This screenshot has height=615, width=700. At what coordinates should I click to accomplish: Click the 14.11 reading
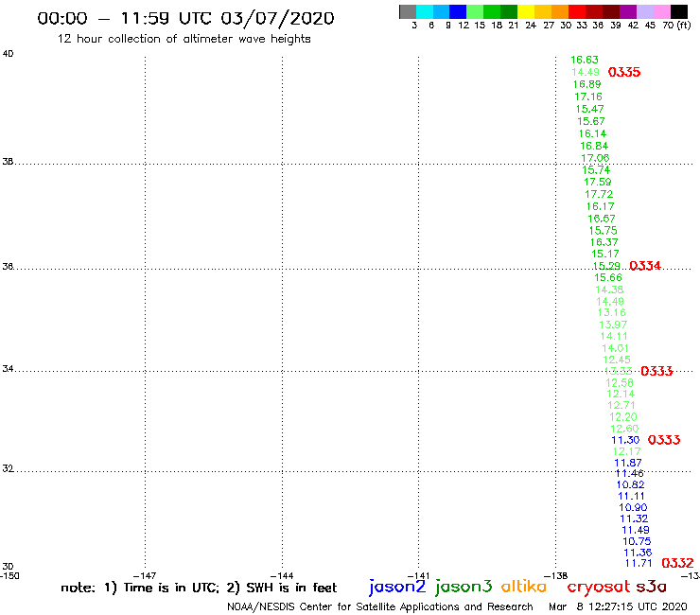point(614,336)
